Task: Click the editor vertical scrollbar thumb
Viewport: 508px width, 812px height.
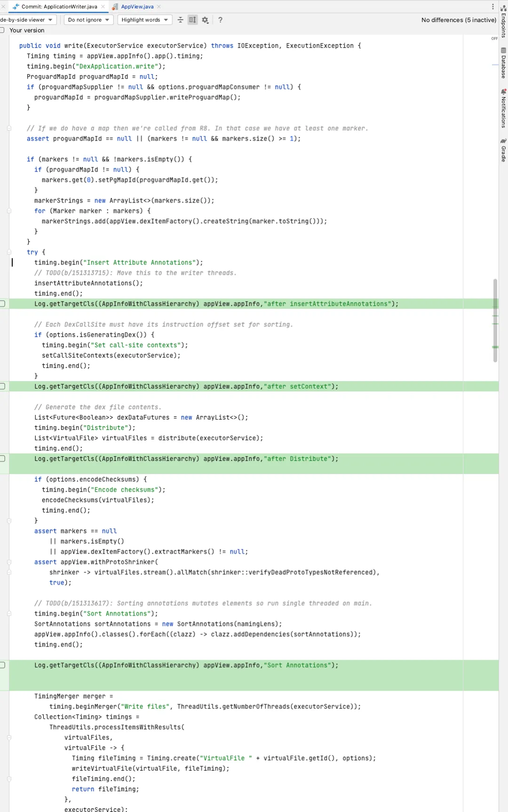Action: (495, 320)
